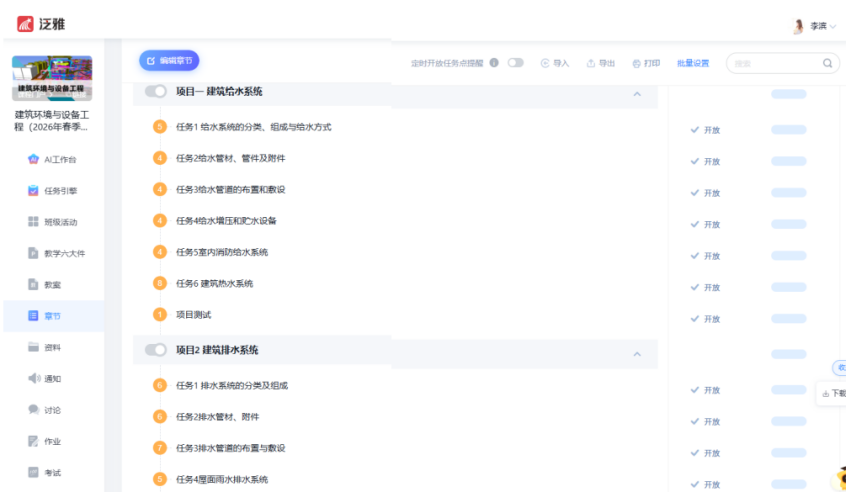The width and height of the screenshot is (851, 492).
Task: Collapse the 项目2 建筑排水系统 section chevron
Action: point(637,354)
